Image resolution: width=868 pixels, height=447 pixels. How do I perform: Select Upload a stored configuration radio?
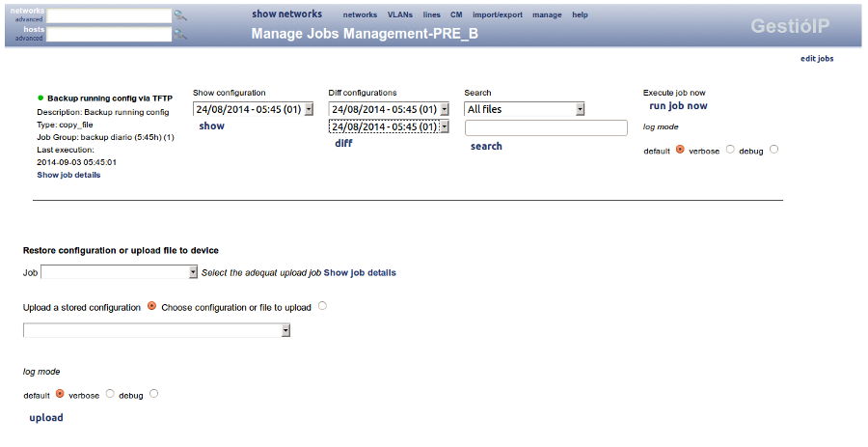[151, 306]
